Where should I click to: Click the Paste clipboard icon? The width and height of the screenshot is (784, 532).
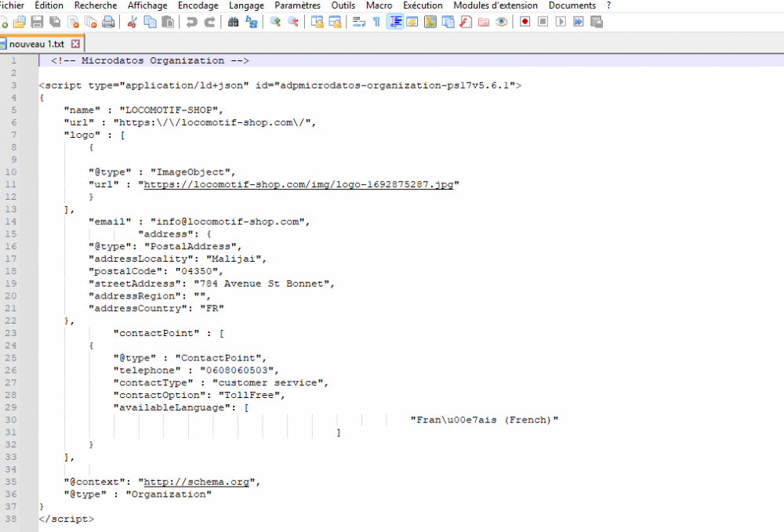[168, 22]
